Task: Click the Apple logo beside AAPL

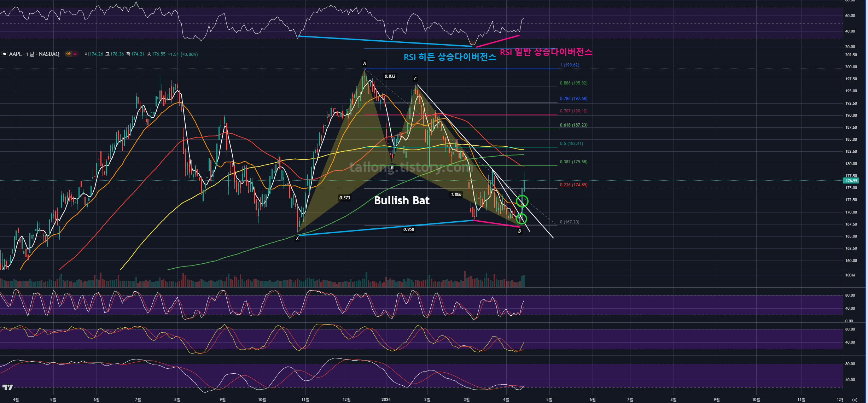Action: pyautogui.click(x=5, y=54)
